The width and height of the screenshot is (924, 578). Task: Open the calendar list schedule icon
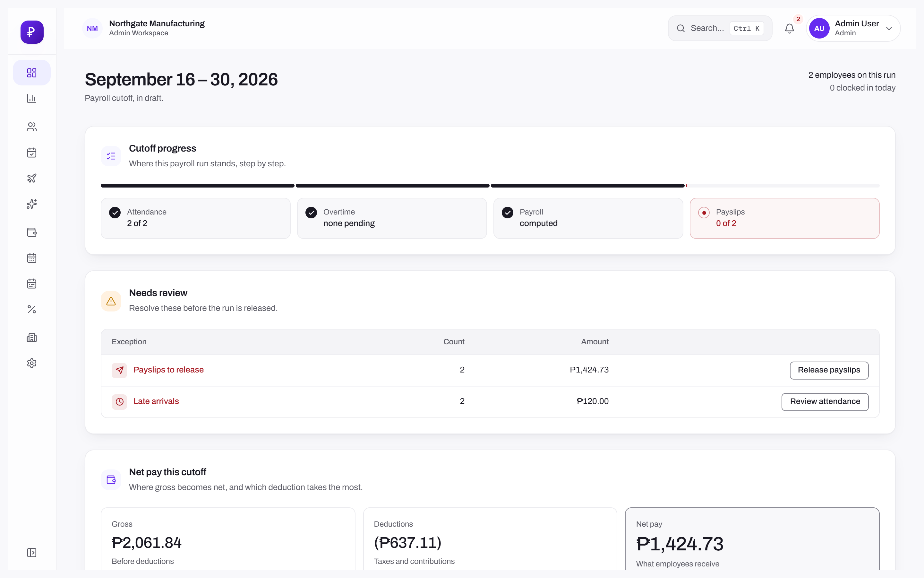[x=32, y=284]
